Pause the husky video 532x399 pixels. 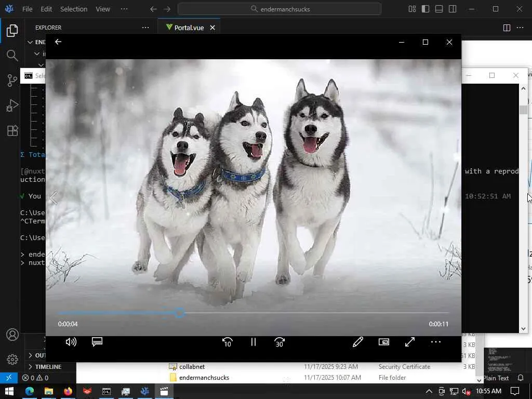point(254,342)
